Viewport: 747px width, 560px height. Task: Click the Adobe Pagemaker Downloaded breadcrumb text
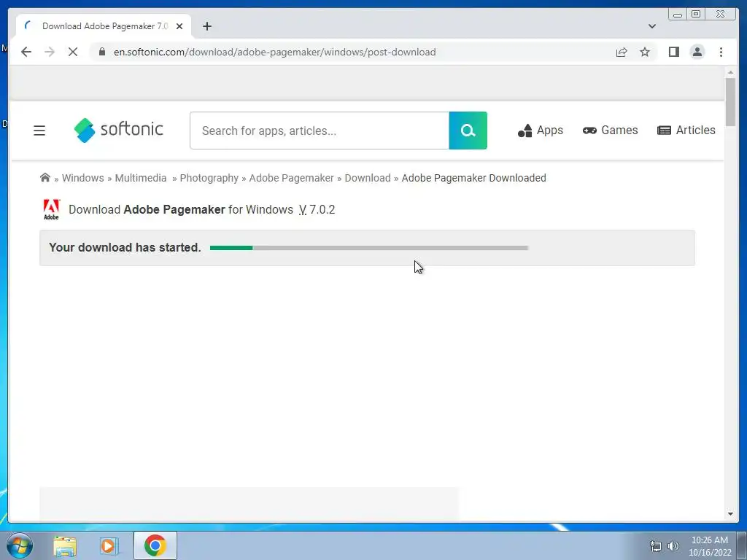click(473, 178)
